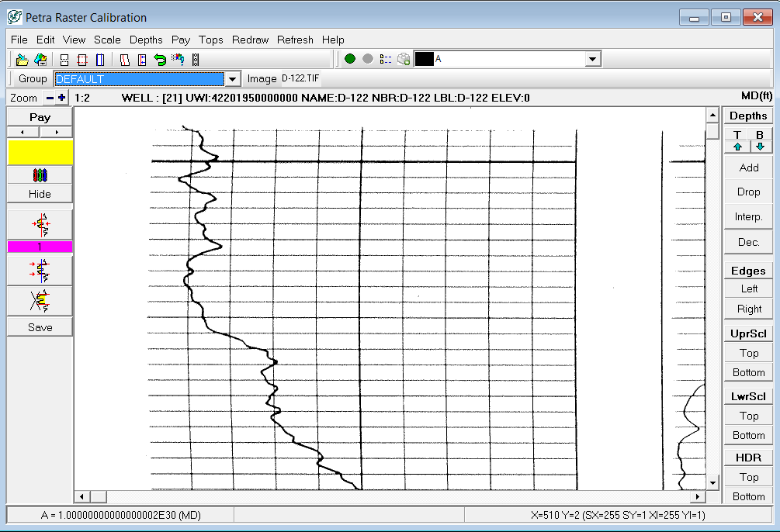
Task: Click the crossed-out curve delete icon
Action: (39, 300)
